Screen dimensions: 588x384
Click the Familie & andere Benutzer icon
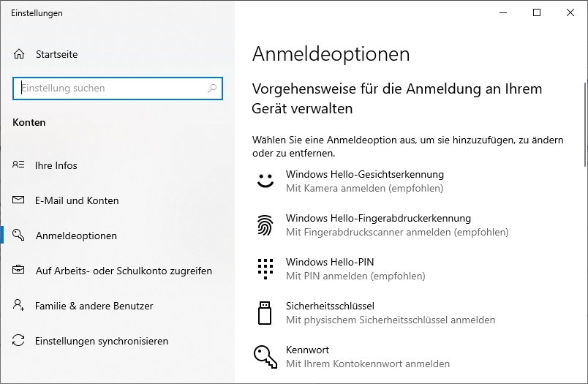click(19, 306)
